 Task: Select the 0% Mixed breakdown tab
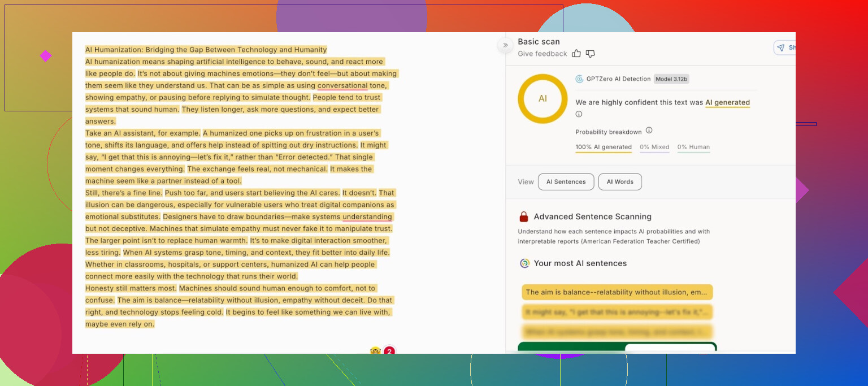(654, 147)
